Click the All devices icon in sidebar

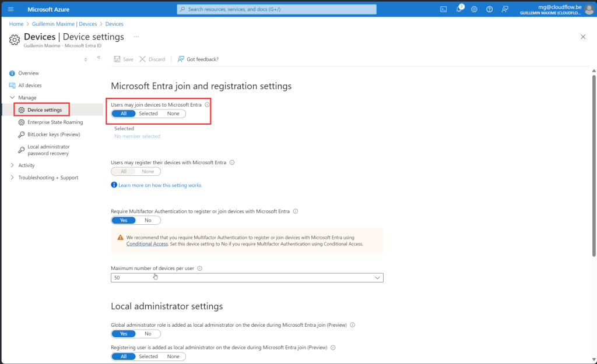pyautogui.click(x=12, y=86)
